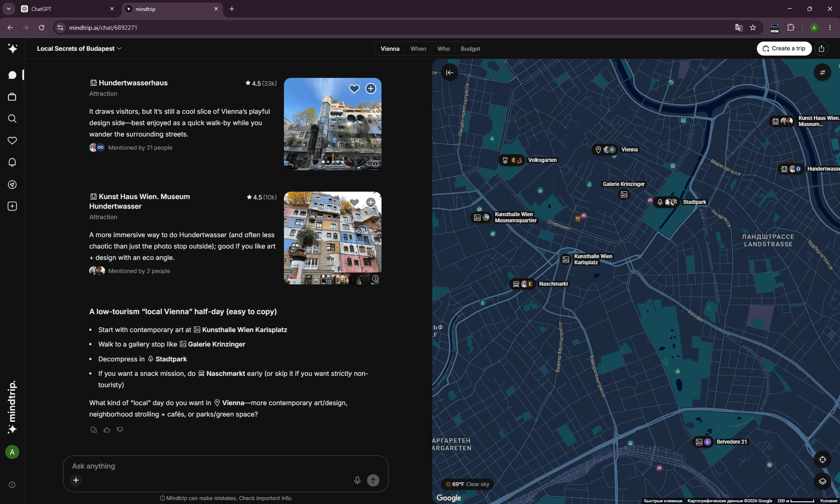Open the Vienna destination selector
Viewport: 840px width, 504px height.
[x=390, y=49]
